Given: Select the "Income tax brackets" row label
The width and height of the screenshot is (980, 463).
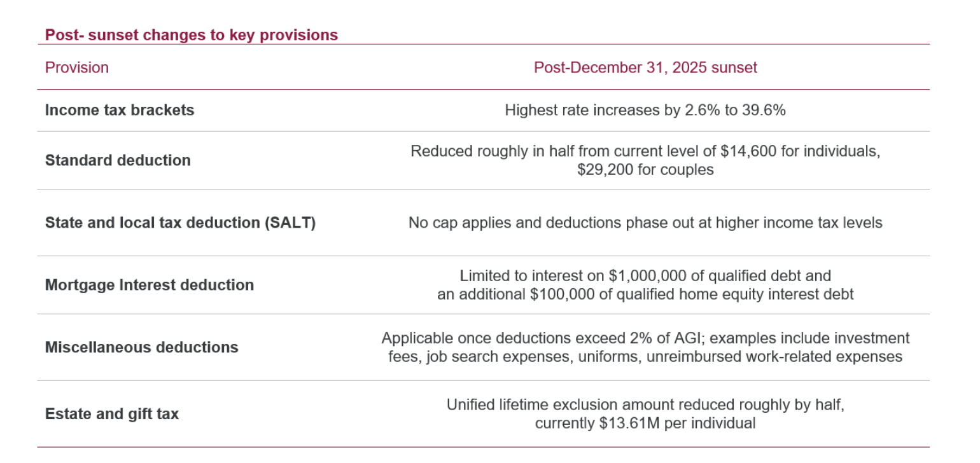Looking at the screenshot, I should [120, 110].
